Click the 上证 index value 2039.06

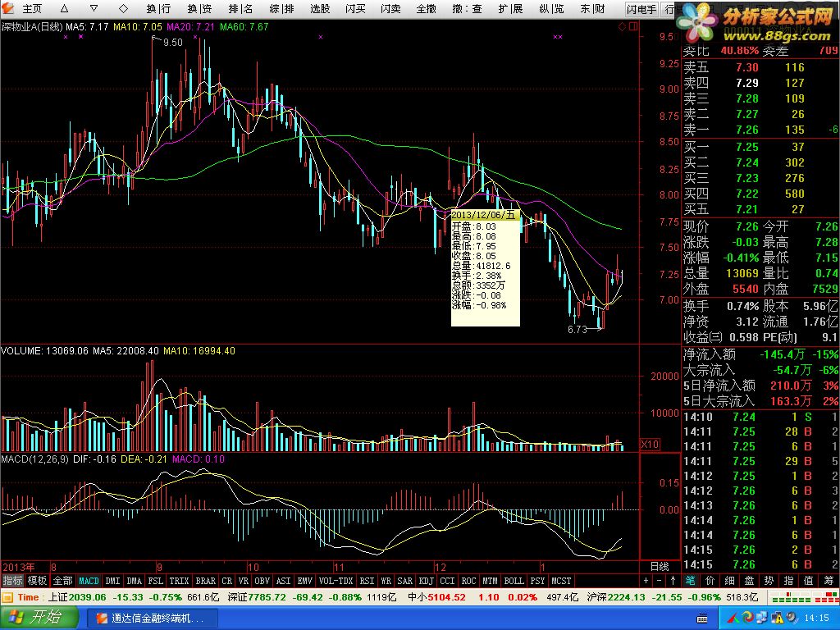89,597
